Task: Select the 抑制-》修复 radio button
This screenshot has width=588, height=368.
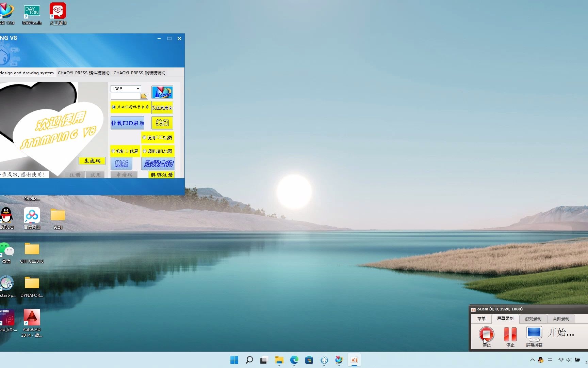Action: [113, 151]
